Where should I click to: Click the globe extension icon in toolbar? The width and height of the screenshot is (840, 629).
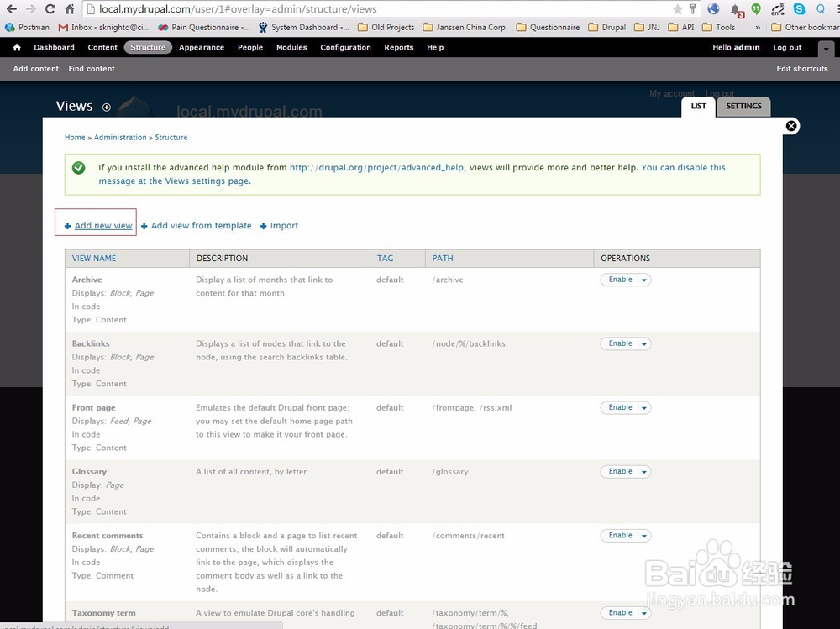(x=713, y=9)
